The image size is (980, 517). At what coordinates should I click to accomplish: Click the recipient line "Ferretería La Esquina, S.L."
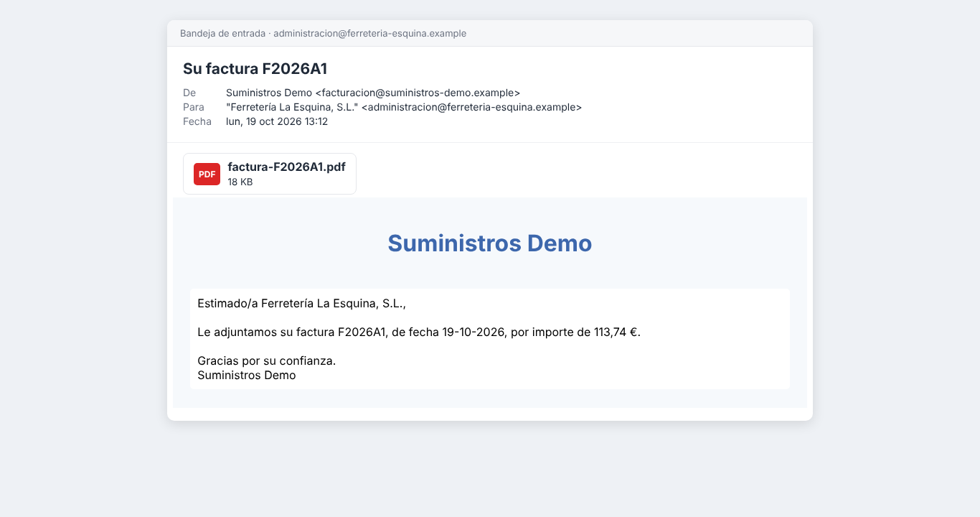click(x=404, y=107)
